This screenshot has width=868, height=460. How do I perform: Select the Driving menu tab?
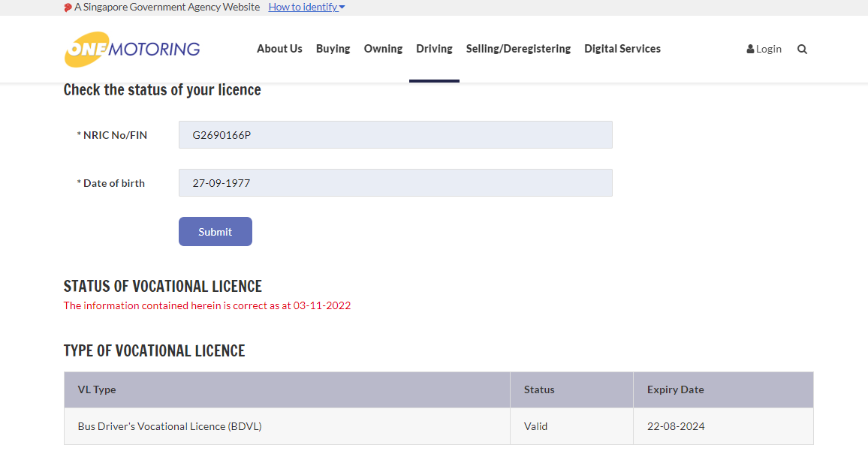tap(434, 49)
